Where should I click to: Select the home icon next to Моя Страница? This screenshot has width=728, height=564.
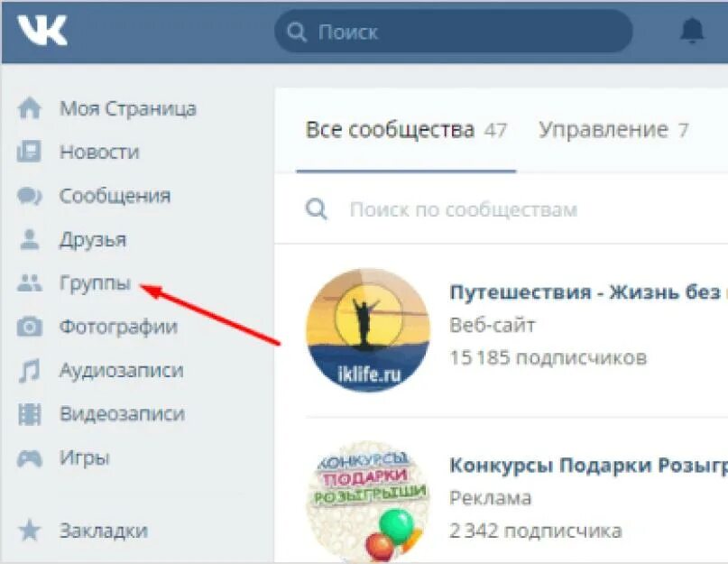(x=28, y=107)
